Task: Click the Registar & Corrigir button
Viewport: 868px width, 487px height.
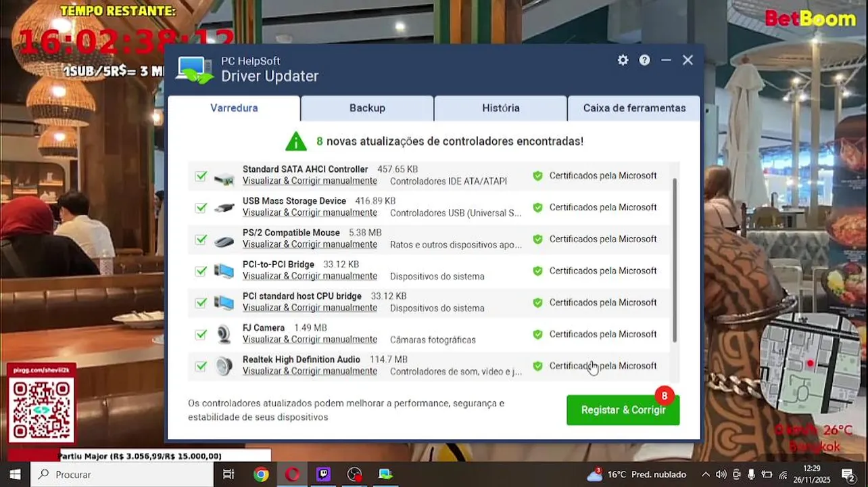Action: coord(623,410)
